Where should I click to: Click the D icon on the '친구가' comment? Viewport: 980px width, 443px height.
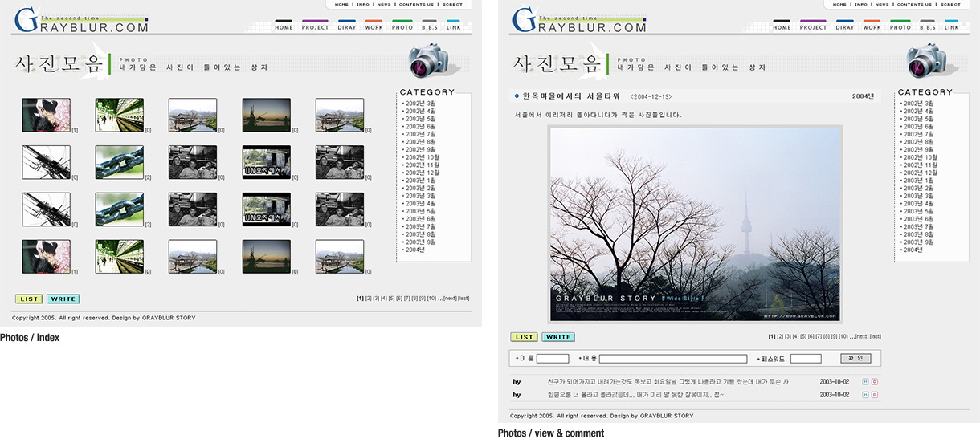(x=875, y=382)
